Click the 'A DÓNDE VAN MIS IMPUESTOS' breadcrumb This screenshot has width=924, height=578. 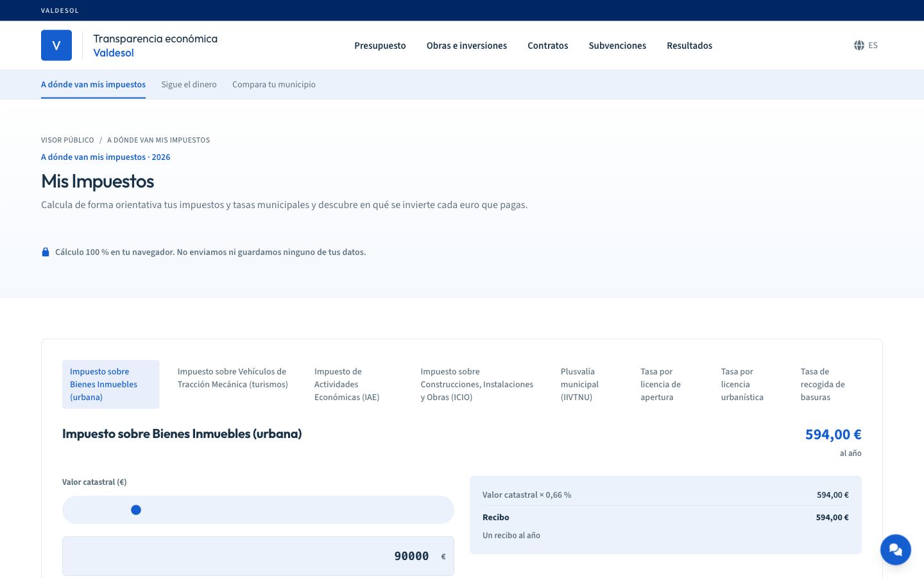point(158,140)
